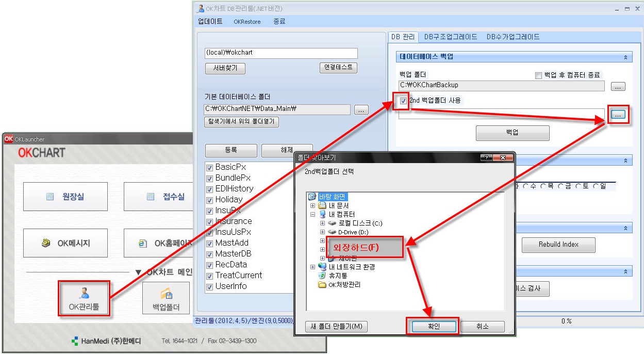Image resolution: width=644 pixels, height=354 pixels.
Task: Browse for 2nd backup folder with ... button
Action: click(618, 115)
